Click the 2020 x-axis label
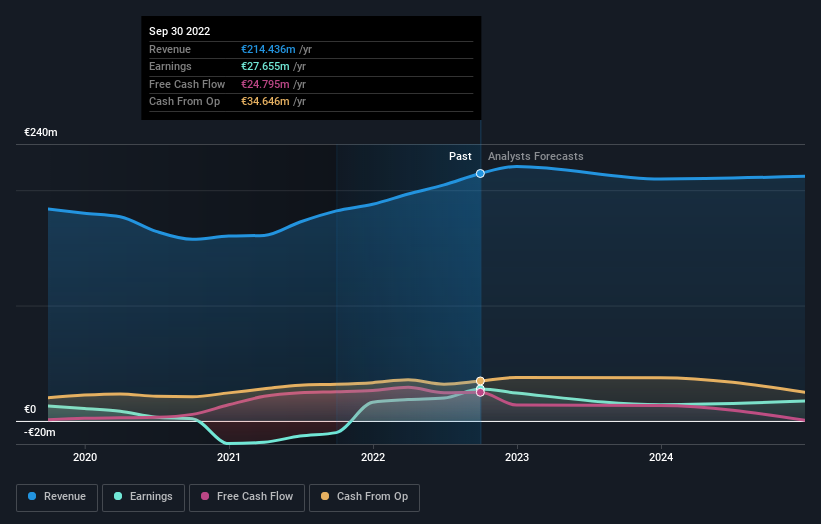This screenshot has width=821, height=524. tap(85, 458)
